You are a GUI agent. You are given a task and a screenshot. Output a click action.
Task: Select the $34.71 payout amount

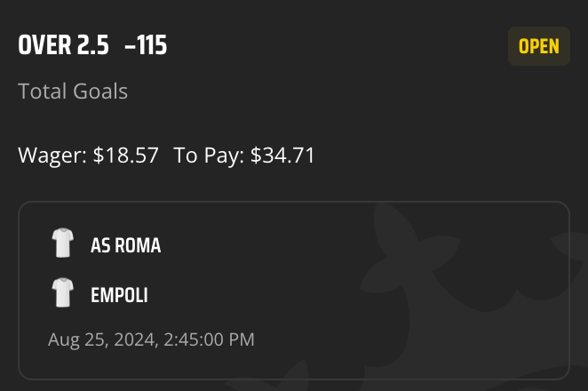[282, 156]
